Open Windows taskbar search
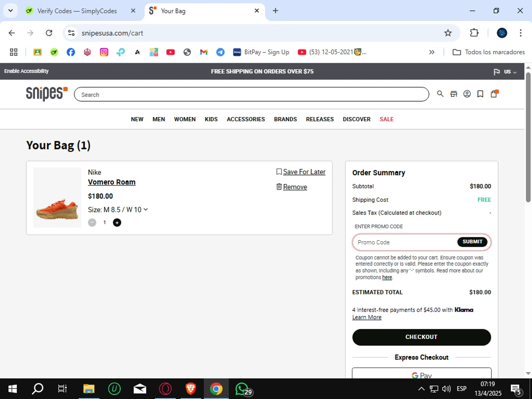 point(38,389)
